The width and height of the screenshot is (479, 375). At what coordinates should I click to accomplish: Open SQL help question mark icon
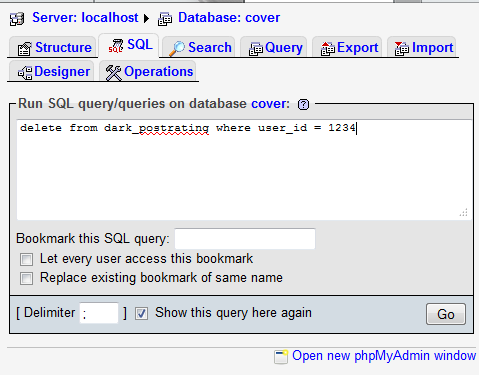(303, 105)
